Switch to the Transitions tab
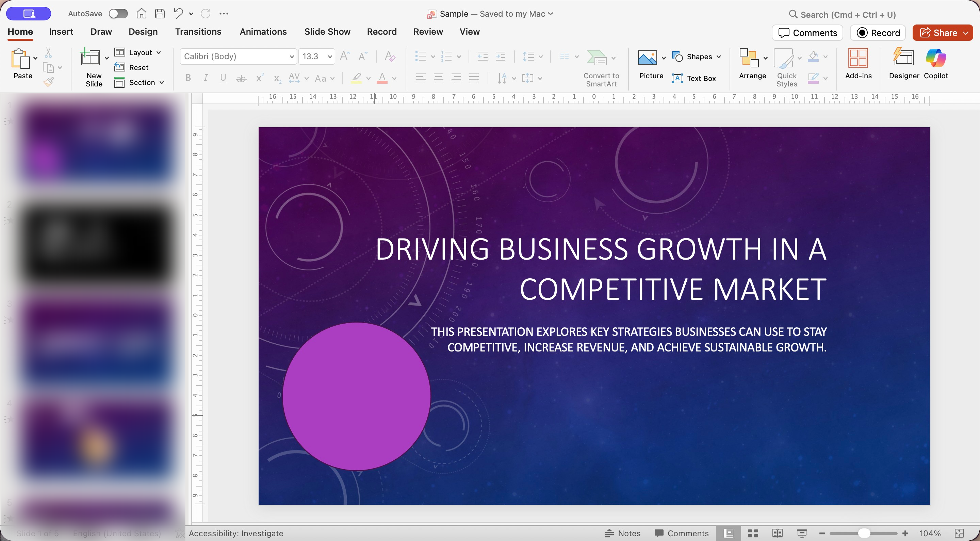 198,32
